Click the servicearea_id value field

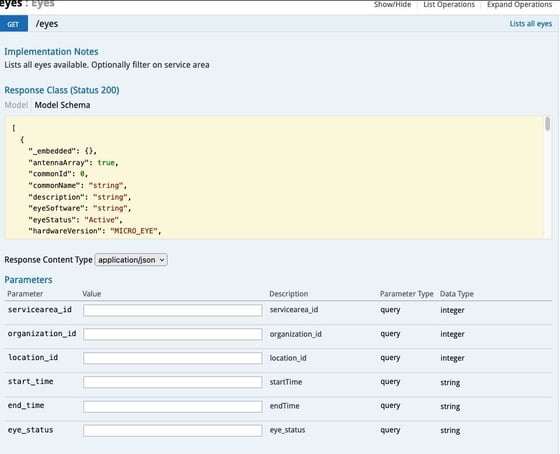click(172, 310)
